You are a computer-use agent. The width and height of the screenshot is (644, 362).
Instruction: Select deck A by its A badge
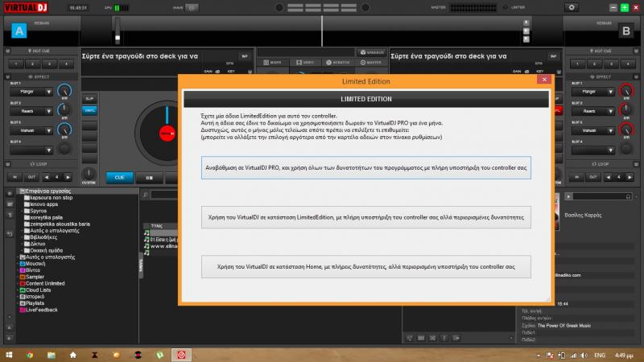coord(19,31)
